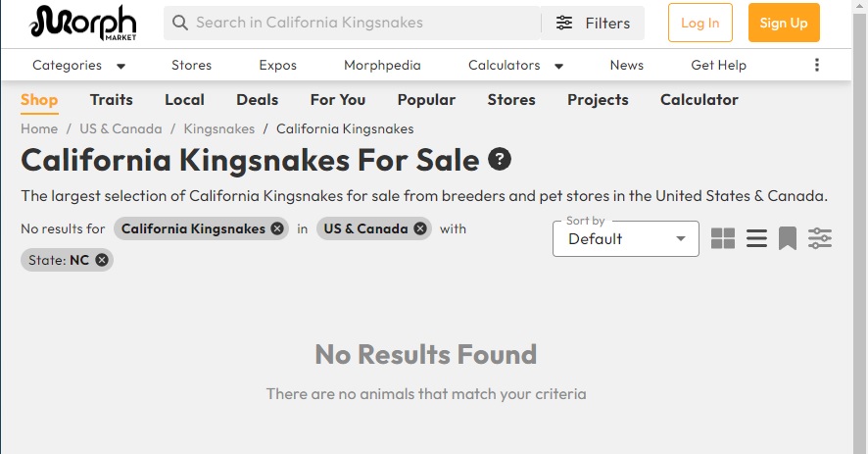Switch to the Traits tab
Viewport: 868px width, 454px height.
(112, 100)
